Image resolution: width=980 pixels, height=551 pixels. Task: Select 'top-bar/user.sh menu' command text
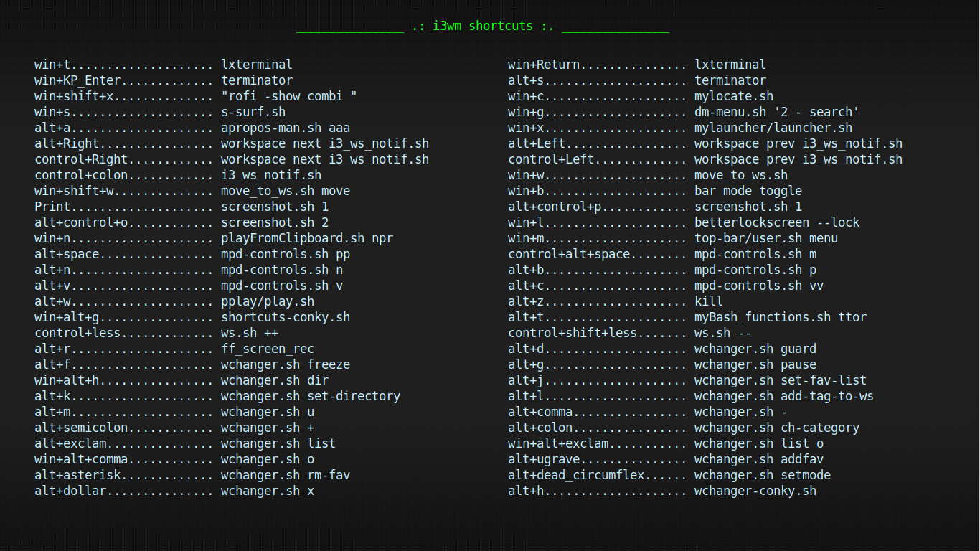[766, 238]
